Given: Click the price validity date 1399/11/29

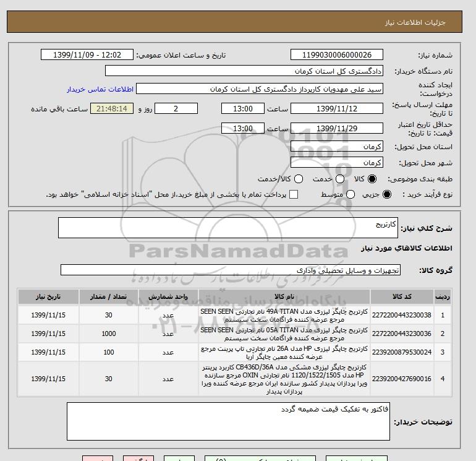Looking at the screenshot, I should (x=337, y=128).
